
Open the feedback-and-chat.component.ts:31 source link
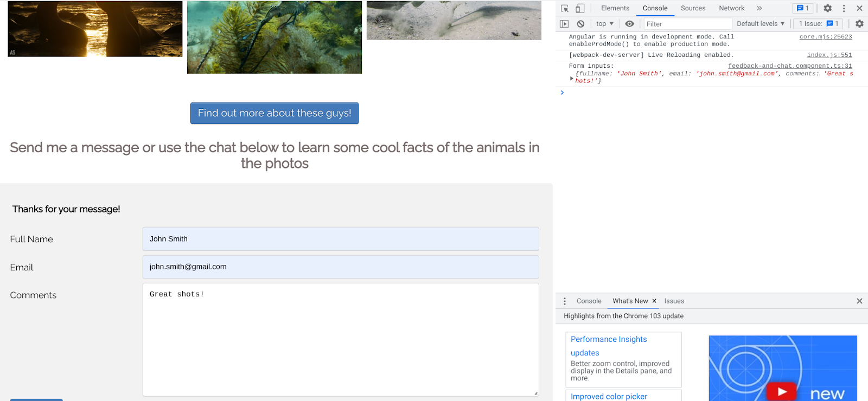(x=790, y=66)
